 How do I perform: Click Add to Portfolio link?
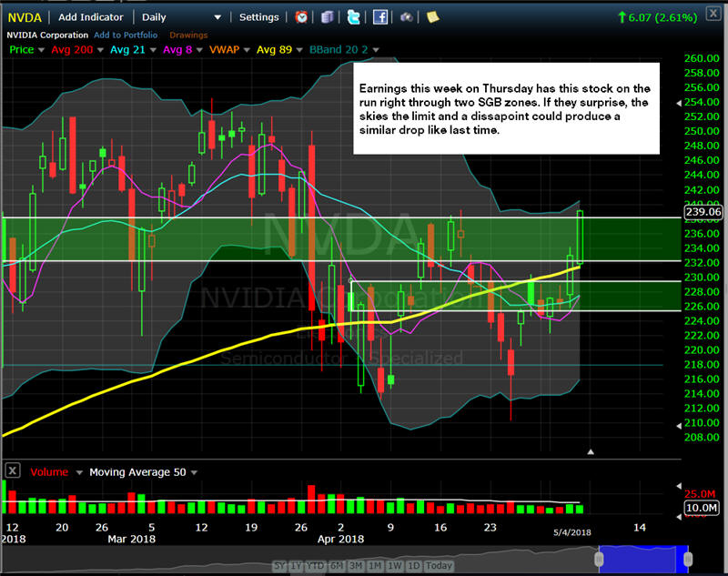tap(125, 35)
